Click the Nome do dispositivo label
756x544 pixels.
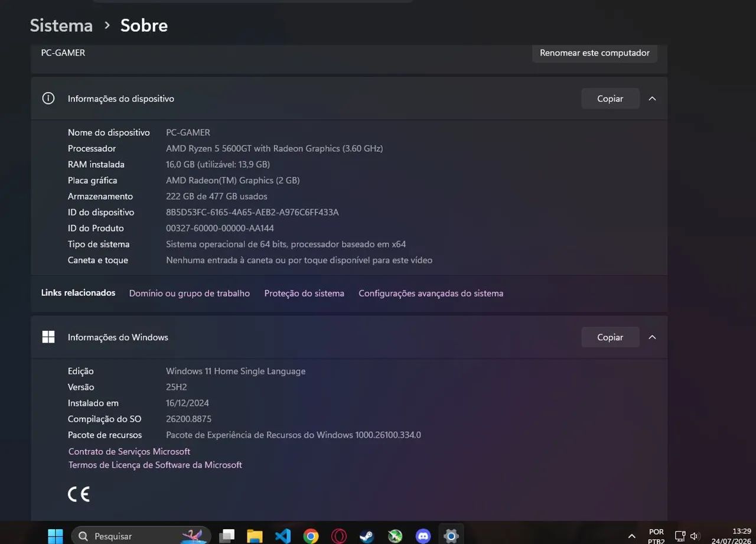109,133
